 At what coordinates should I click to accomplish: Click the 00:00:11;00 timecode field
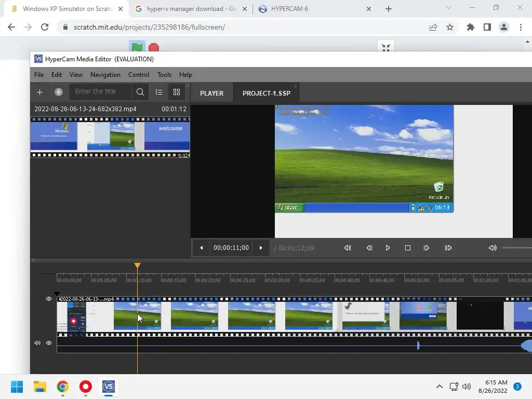coord(231,248)
